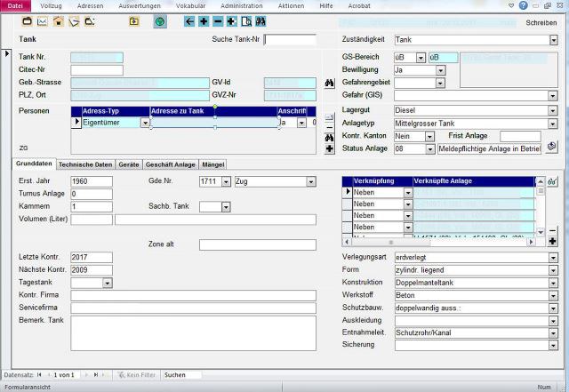Screen dimensions: 569x392
Task: Open the Kontr. Kanton dropdown
Action: click(429, 136)
